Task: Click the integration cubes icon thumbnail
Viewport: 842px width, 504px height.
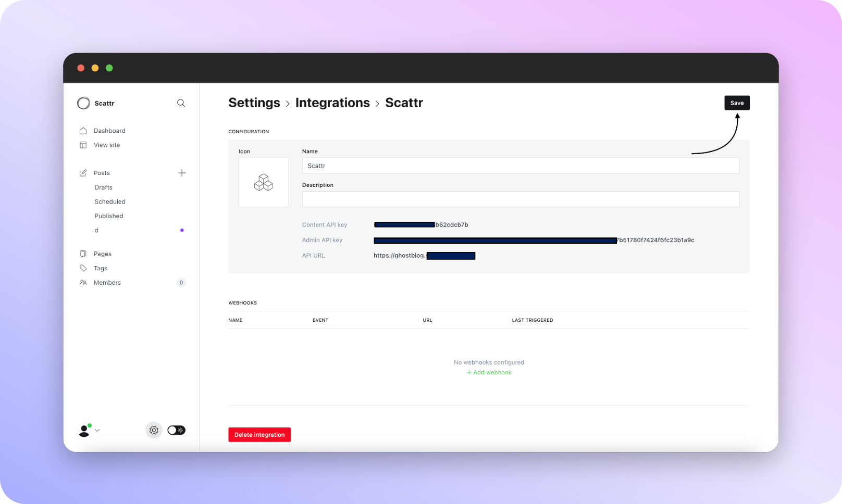Action: pos(264,182)
